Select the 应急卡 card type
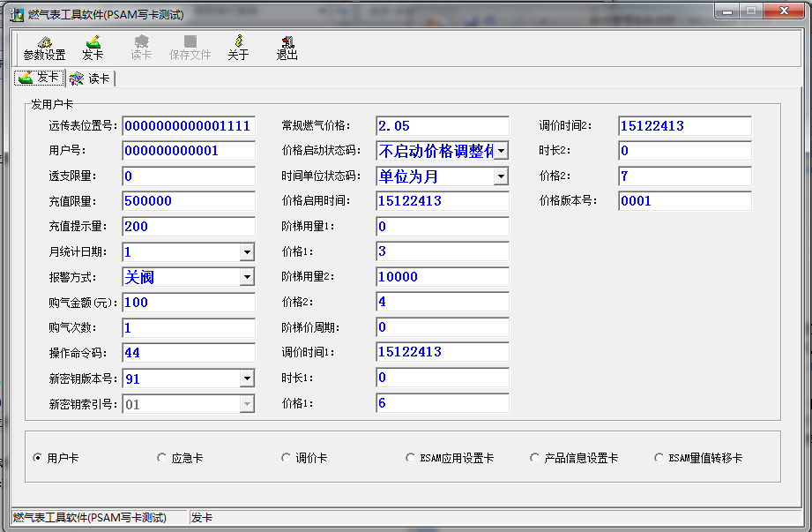This screenshot has width=812, height=532. coord(161,457)
